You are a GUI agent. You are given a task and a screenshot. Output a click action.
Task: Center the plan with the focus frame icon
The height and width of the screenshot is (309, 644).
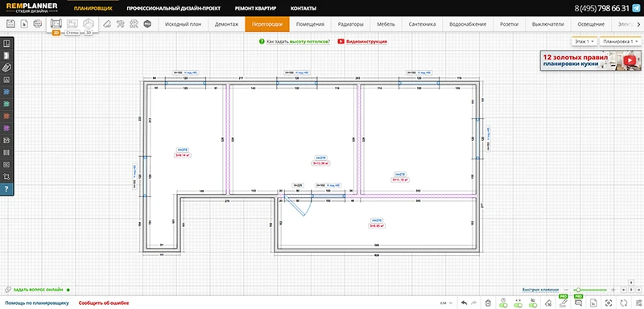click(609, 303)
